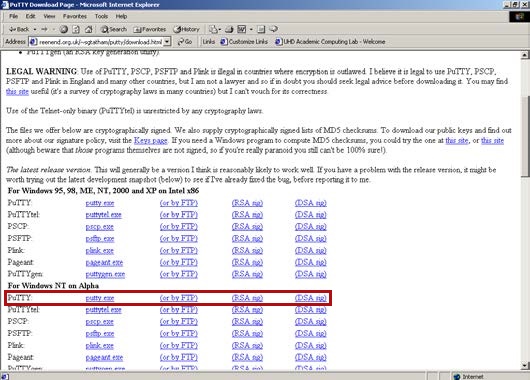530x380 pixels.
Task: Click the Forward arrow button
Action: pos(44,29)
